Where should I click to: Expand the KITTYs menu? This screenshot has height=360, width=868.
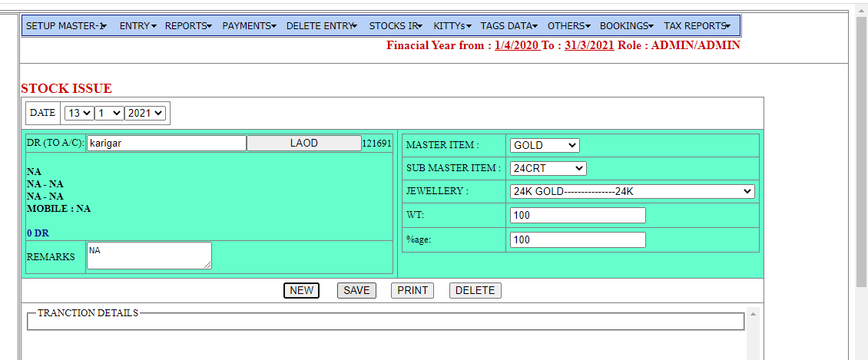(x=452, y=26)
